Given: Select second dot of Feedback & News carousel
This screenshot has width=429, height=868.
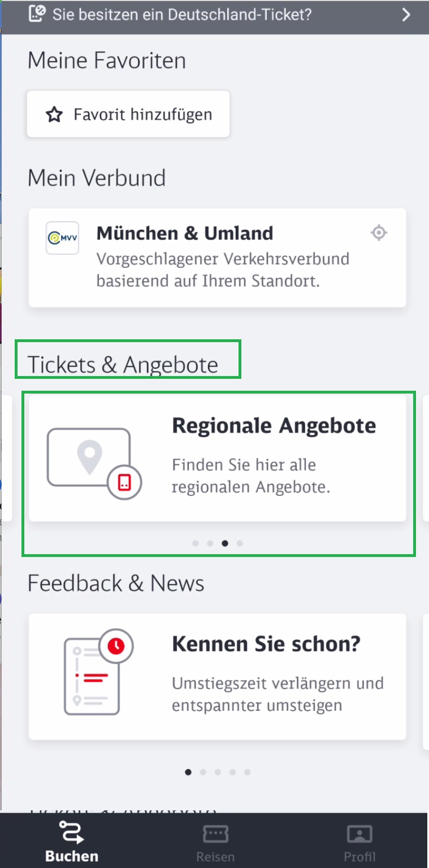Looking at the screenshot, I should [203, 772].
